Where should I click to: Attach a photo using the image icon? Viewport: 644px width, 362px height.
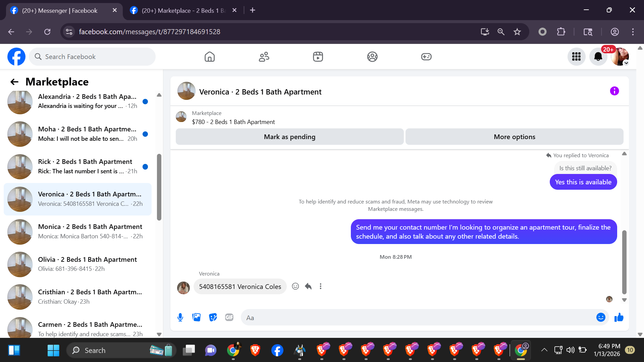tap(197, 317)
